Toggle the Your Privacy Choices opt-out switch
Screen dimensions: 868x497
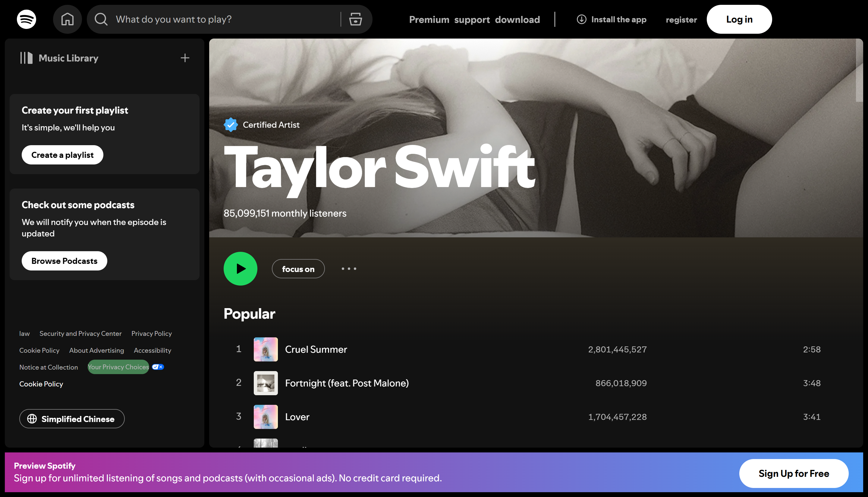[x=157, y=367]
